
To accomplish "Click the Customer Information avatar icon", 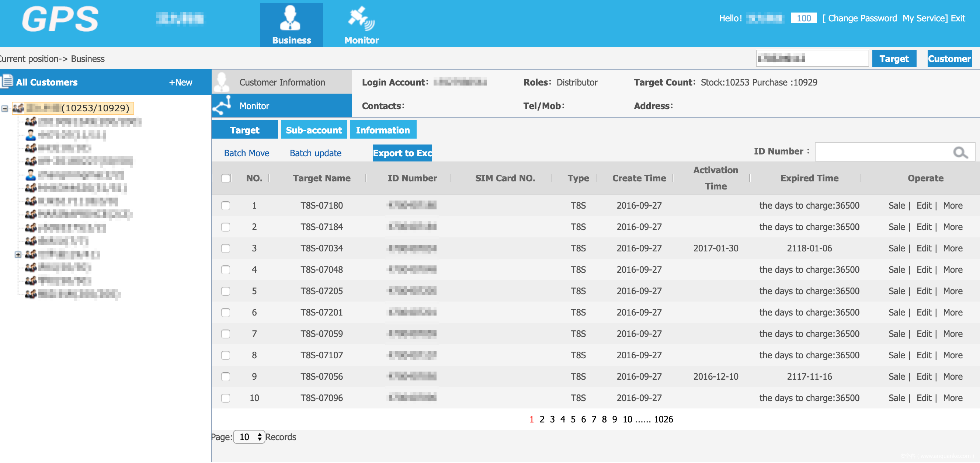I will (x=222, y=82).
